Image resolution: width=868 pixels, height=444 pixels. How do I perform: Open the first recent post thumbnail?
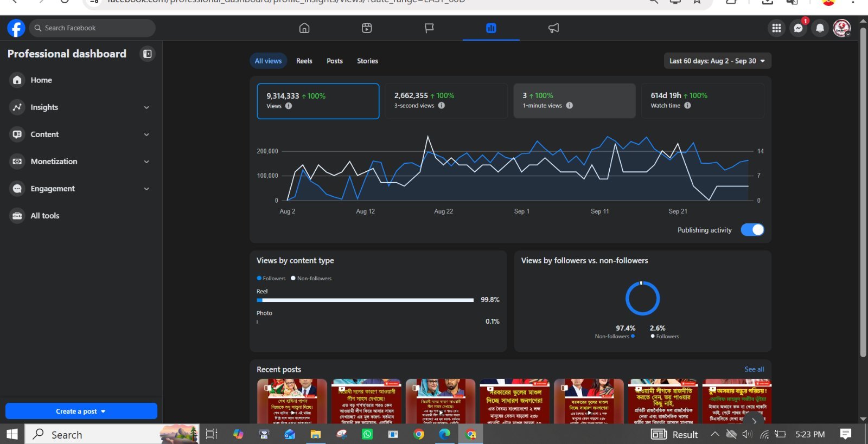292,401
